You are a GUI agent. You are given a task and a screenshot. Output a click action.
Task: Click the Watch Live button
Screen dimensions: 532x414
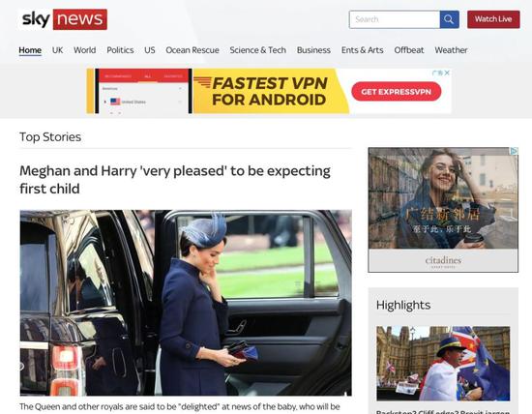[x=493, y=19]
